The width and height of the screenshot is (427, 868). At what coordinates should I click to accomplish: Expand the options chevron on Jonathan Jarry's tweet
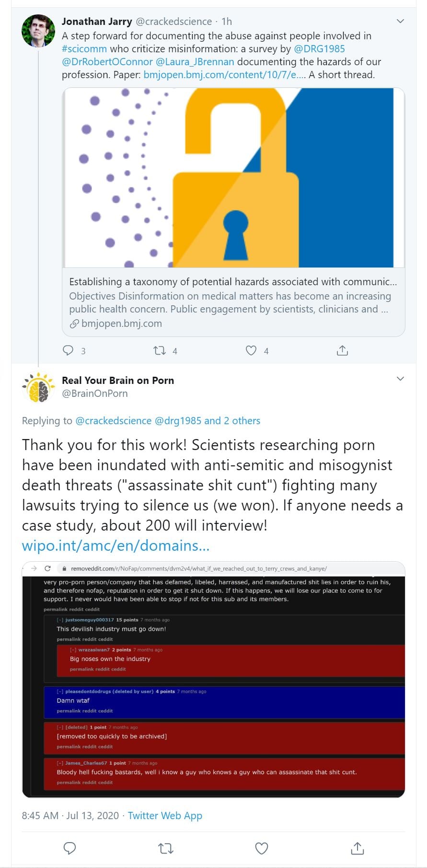coord(401,21)
